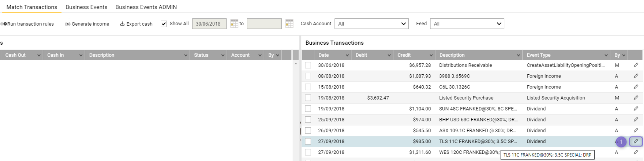Click the $1,104.00 credit amount
644x161 pixels.
420,109
